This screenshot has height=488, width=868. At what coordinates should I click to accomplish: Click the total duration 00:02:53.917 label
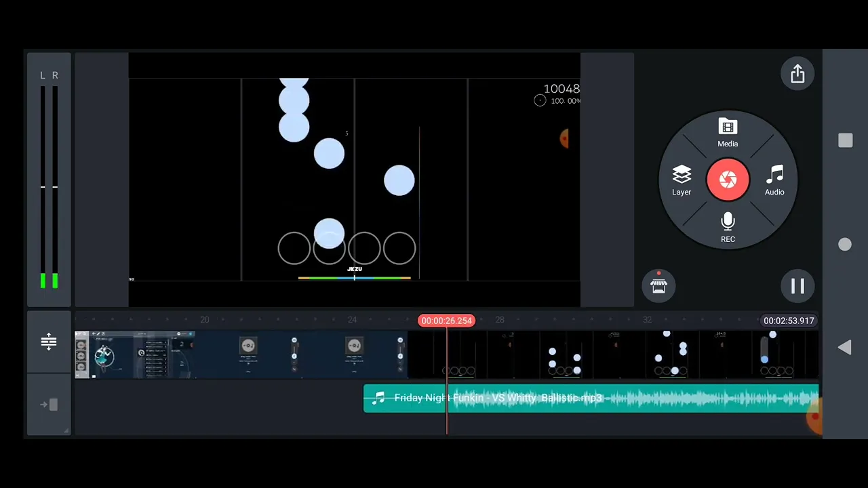789,321
